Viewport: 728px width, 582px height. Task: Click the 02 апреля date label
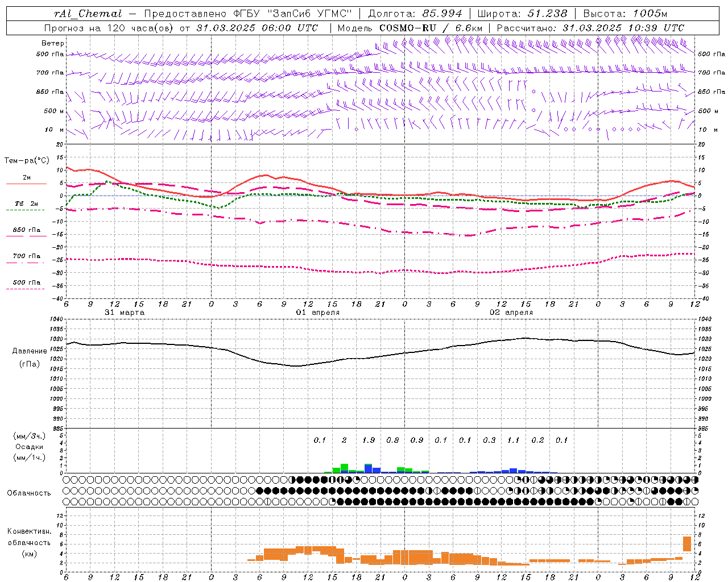pos(511,313)
